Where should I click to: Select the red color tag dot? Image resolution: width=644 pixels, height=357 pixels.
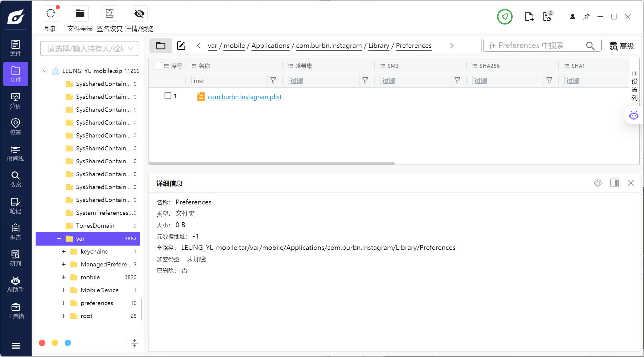[42, 343]
